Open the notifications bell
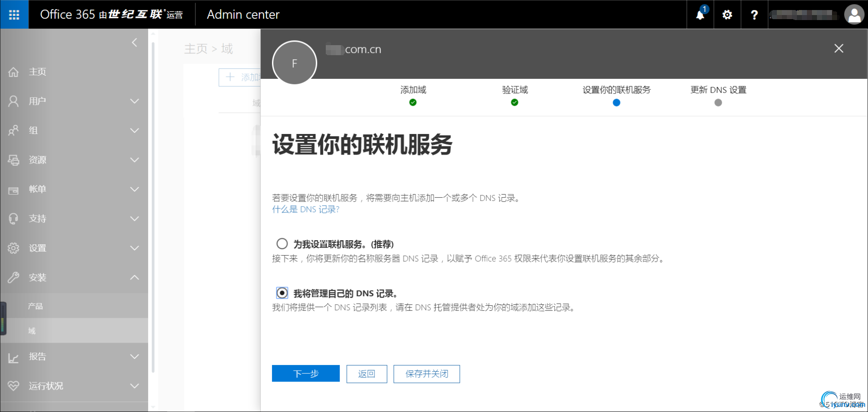Viewport: 868px width, 412px height. tap(700, 15)
